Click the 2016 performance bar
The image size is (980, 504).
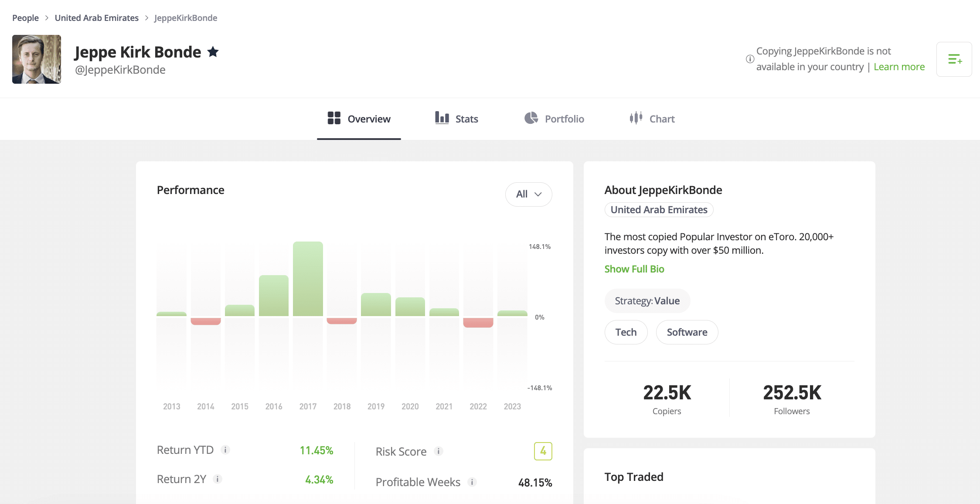[274, 296]
